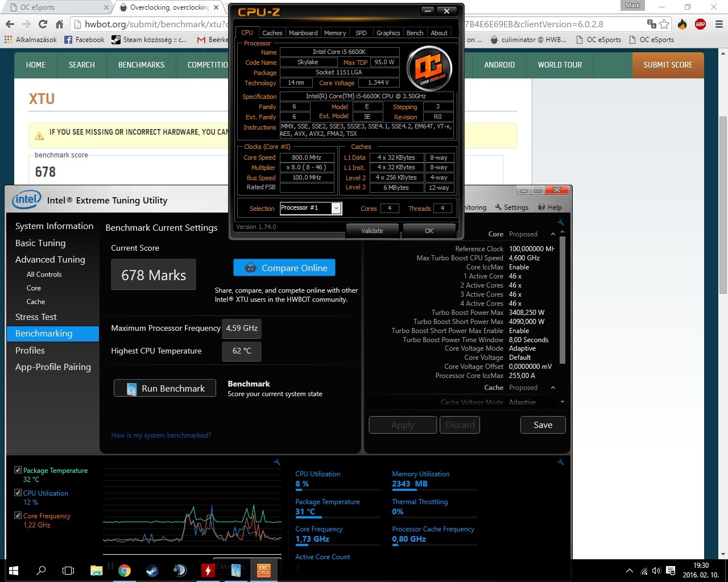The width and height of the screenshot is (728, 582).
Task: Open Chrome hamburger menu
Action: click(718, 24)
